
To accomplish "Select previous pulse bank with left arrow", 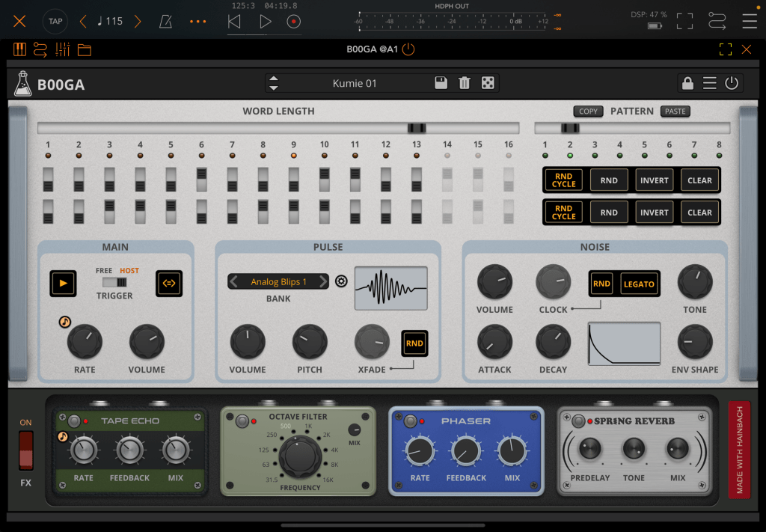I will (234, 281).
